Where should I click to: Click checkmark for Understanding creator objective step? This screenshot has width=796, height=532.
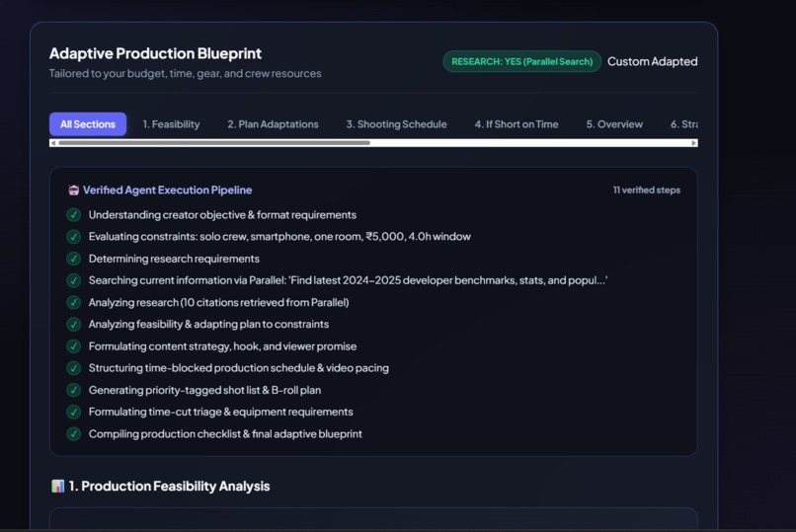point(74,215)
